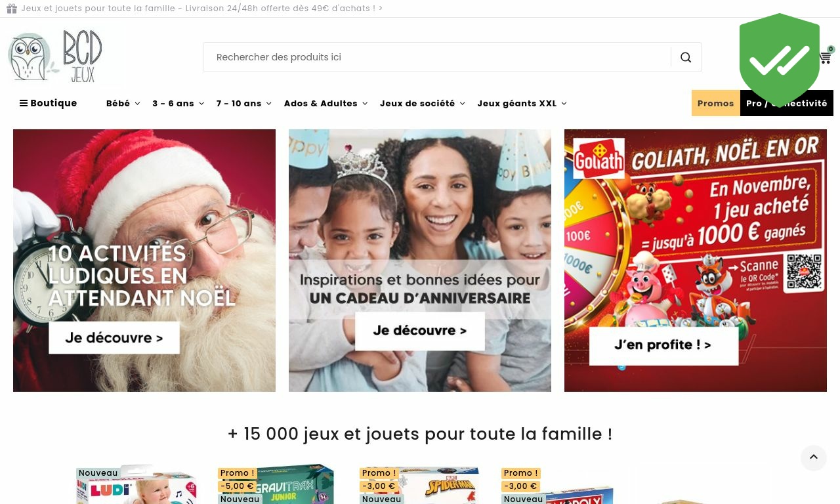840x504 pixels.
Task: Click the green shield checkmark badge
Action: pyautogui.click(x=780, y=60)
